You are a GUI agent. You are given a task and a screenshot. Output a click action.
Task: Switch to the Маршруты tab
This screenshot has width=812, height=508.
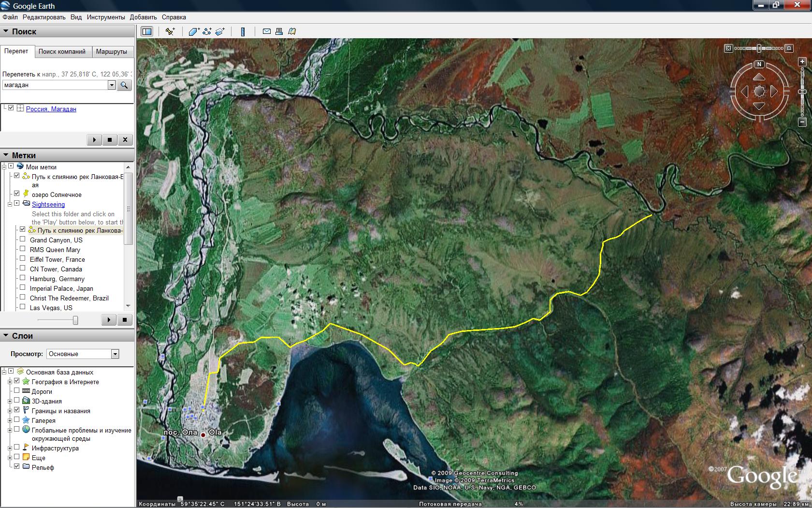point(111,52)
